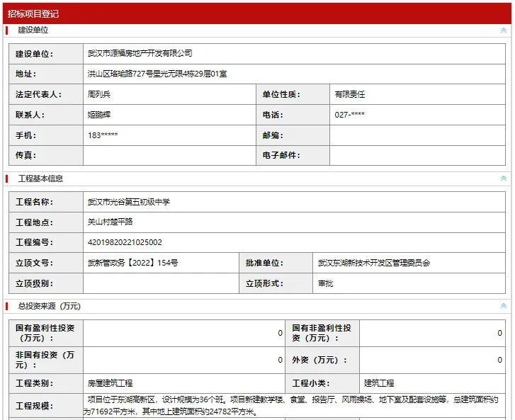Select project name 武汉市光谷第五初级中学
The image size is (515, 420).
click(x=129, y=202)
